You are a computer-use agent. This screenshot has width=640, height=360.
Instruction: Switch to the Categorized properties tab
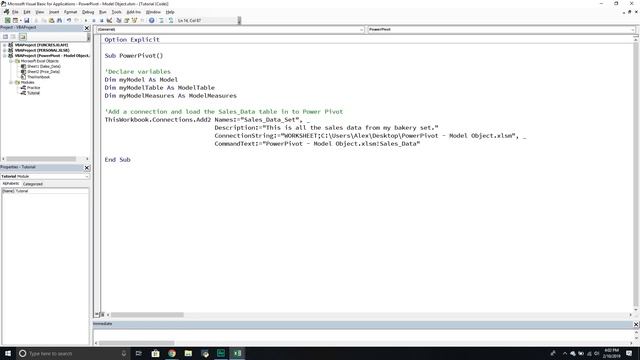[33, 184]
